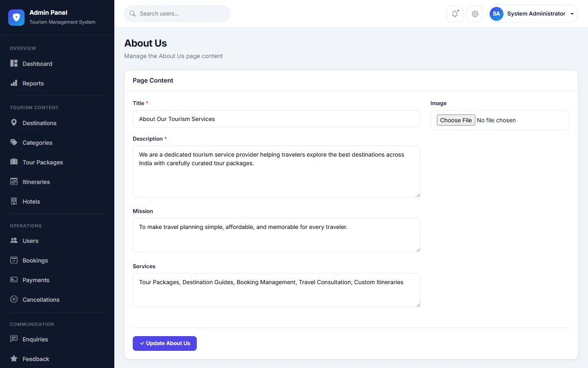
Task: Click the 'Services' field label
Action: click(144, 266)
